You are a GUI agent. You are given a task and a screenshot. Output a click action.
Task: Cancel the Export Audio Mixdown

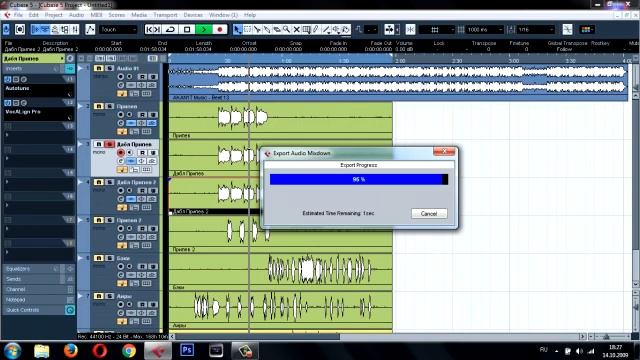429,213
